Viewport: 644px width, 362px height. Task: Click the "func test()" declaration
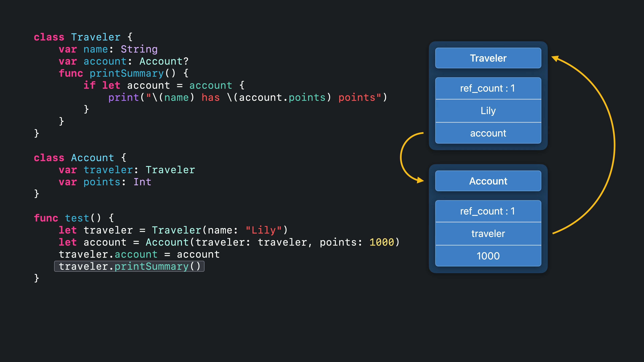pos(67,218)
